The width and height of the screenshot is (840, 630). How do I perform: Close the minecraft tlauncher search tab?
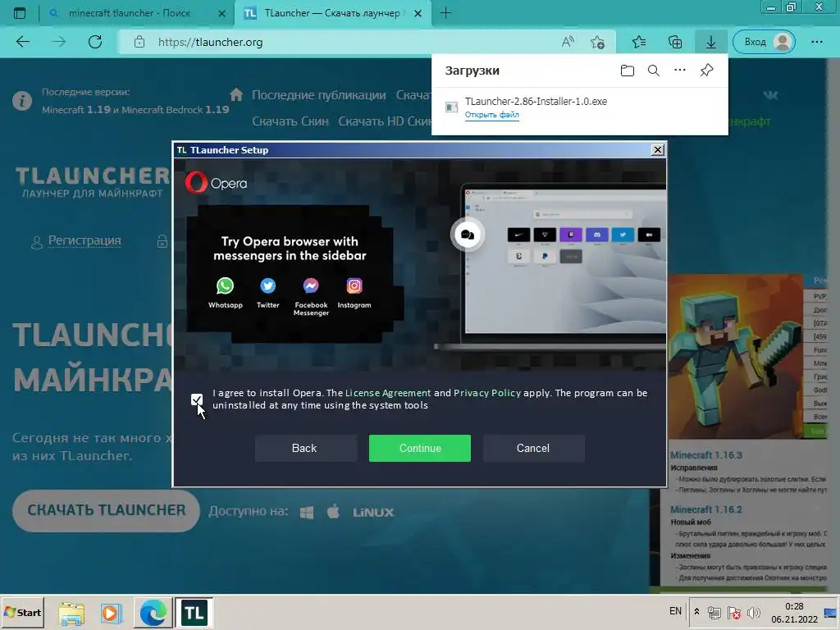pyautogui.click(x=221, y=13)
